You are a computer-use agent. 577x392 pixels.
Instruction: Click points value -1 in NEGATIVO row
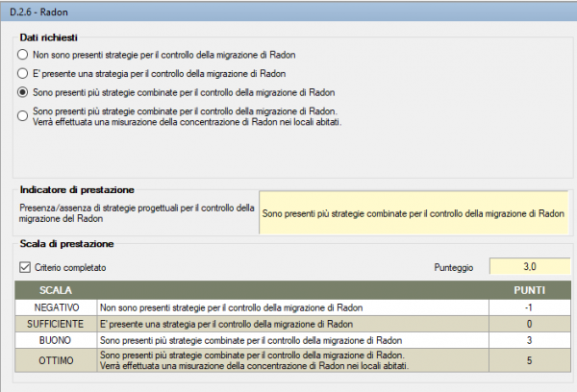530,307
